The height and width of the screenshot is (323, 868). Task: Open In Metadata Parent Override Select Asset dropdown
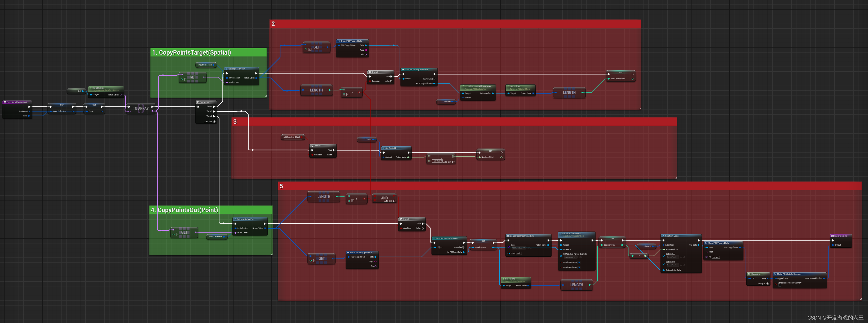click(570, 257)
